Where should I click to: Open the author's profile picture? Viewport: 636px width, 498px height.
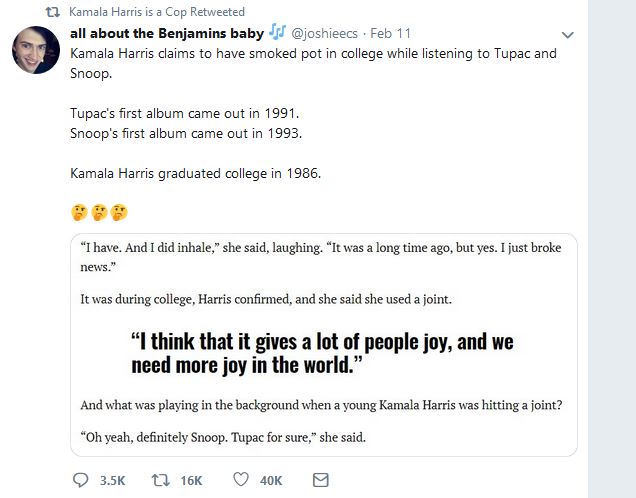click(35, 50)
